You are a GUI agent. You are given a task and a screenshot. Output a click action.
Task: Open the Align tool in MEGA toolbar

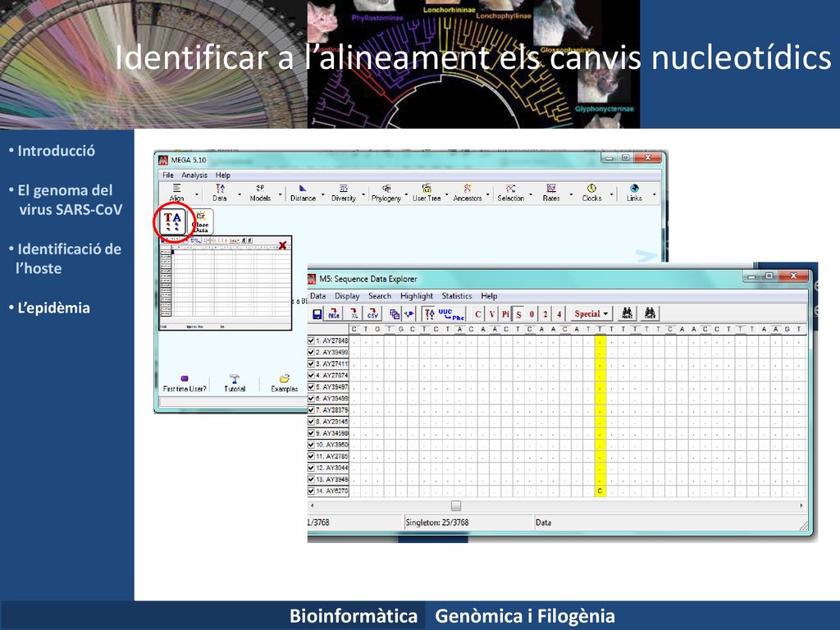coord(177,192)
